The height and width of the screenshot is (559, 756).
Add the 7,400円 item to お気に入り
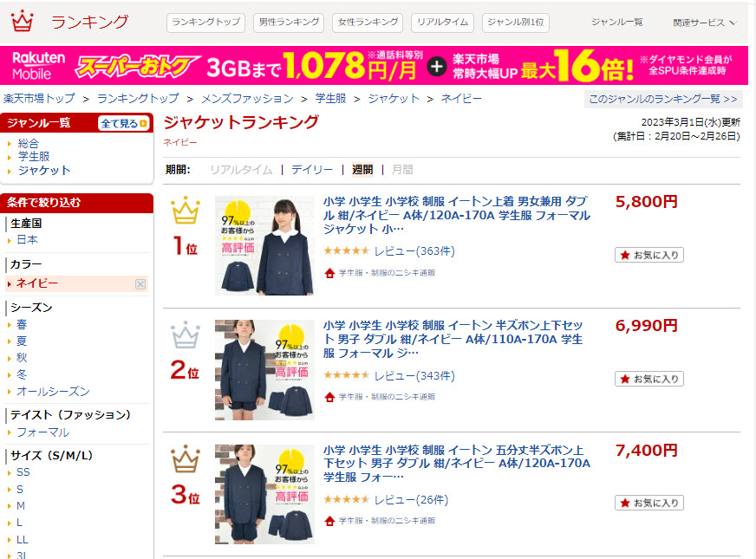649,503
